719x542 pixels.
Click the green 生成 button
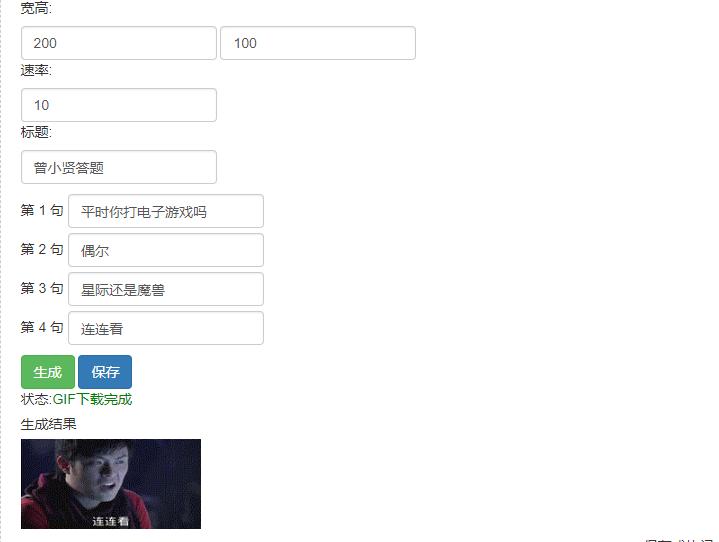(48, 372)
